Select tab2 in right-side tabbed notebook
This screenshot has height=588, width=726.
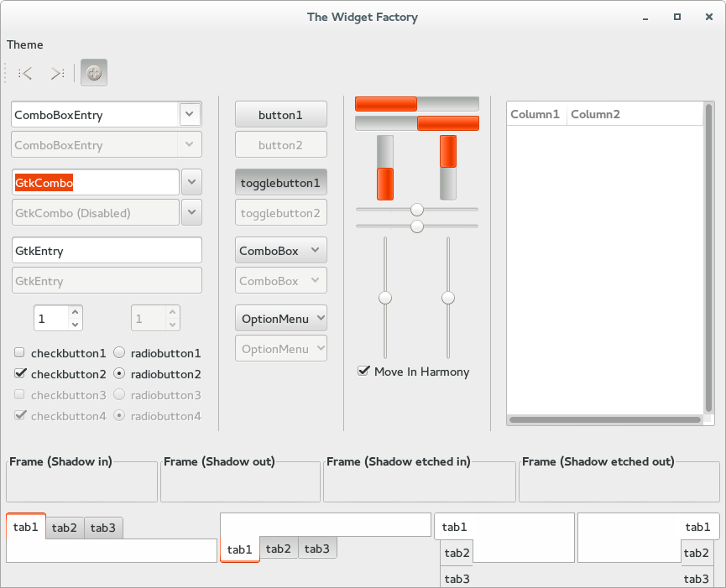tap(696, 553)
